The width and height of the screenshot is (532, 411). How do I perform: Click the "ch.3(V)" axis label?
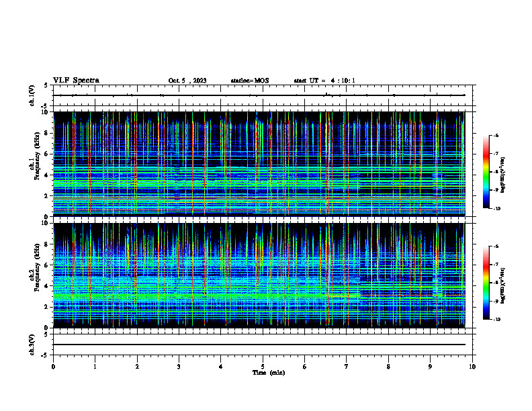point(32,345)
